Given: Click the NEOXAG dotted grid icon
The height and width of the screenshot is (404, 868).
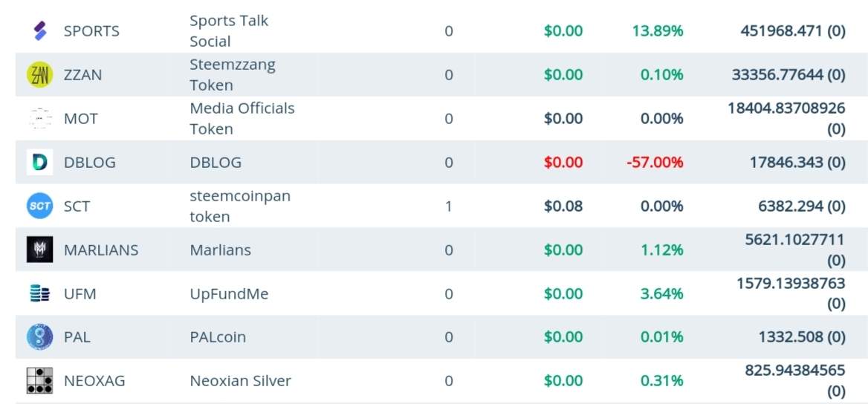Looking at the screenshot, I should pyautogui.click(x=40, y=381).
